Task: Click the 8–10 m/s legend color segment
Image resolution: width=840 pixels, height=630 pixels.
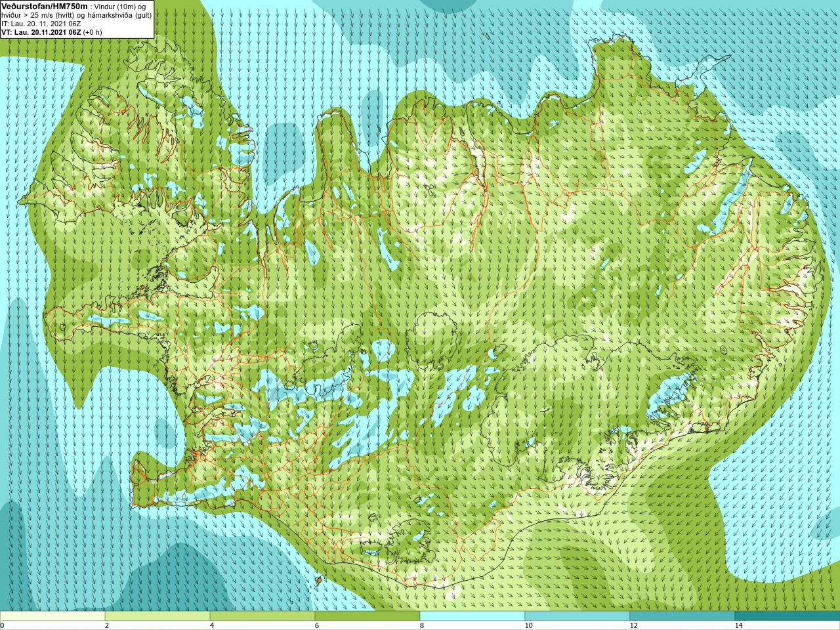Action: (472, 616)
